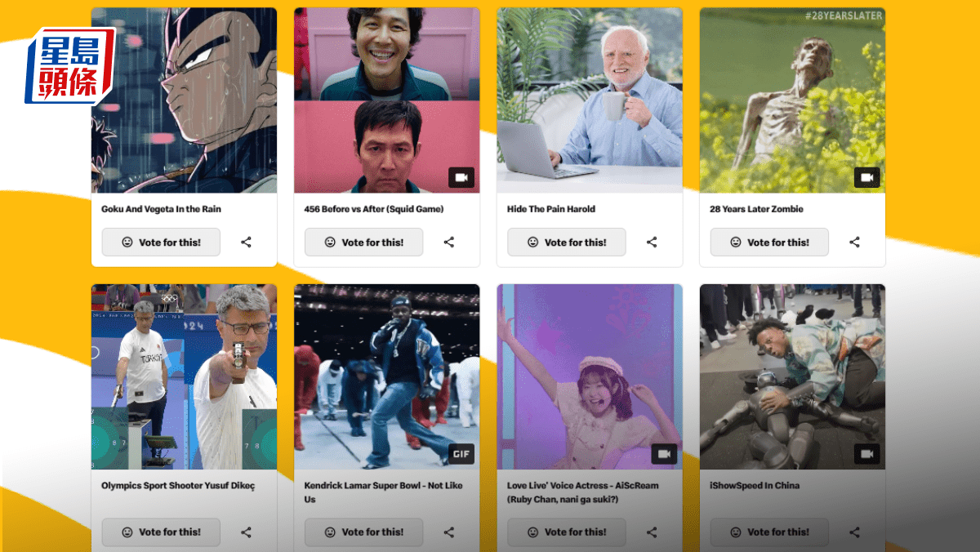980x552 pixels.
Task: Share the Goku And Vegeta card
Action: pos(246,243)
